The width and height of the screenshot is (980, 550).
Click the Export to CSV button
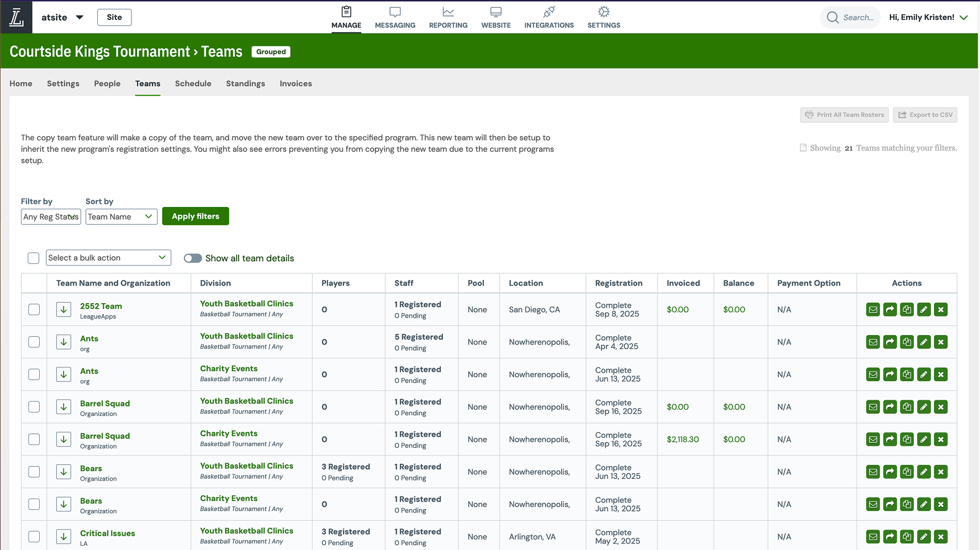coord(925,115)
